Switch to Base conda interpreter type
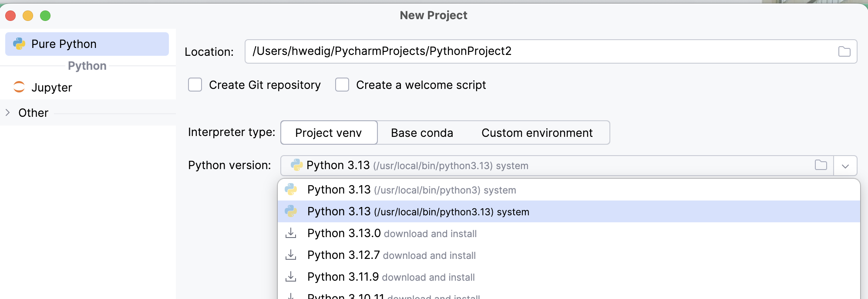The height and width of the screenshot is (299, 868). 422,133
